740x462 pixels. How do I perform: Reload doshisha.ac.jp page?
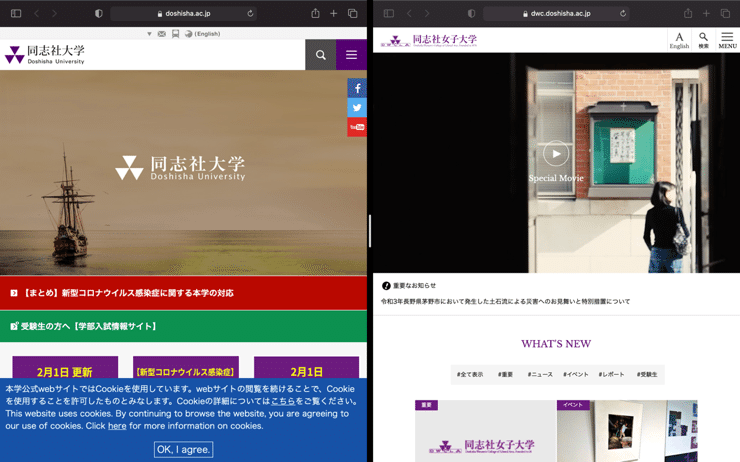250,13
